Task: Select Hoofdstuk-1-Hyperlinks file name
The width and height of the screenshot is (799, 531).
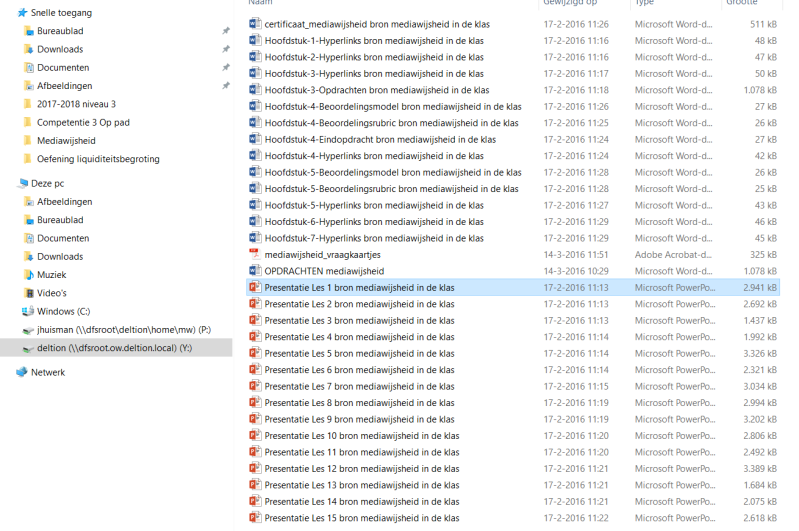Action: click(374, 41)
